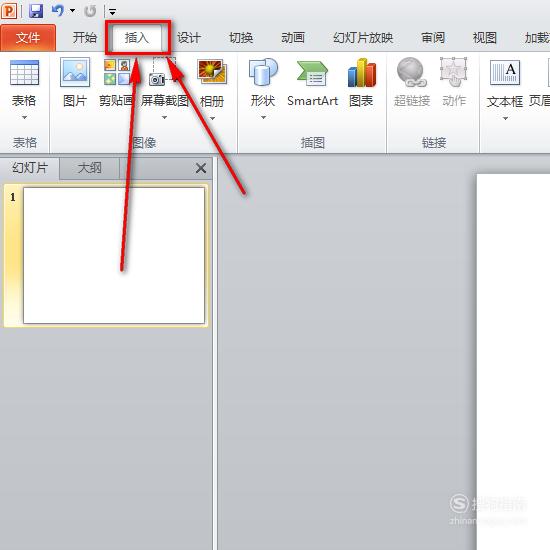The height and width of the screenshot is (550, 550).
Task: Close the slides/outline pane with X
Action: (201, 168)
